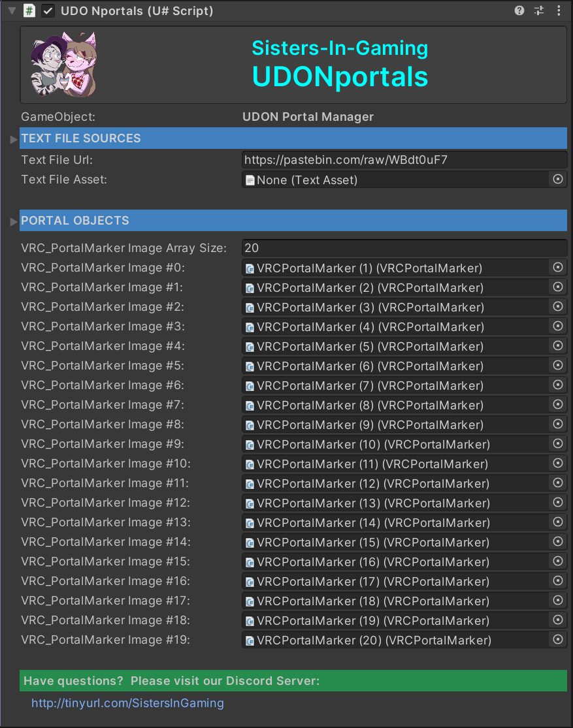Click the VRCPortalMarker (1) object type icon
Viewport: 573px width, 728px height.
pyautogui.click(x=250, y=268)
